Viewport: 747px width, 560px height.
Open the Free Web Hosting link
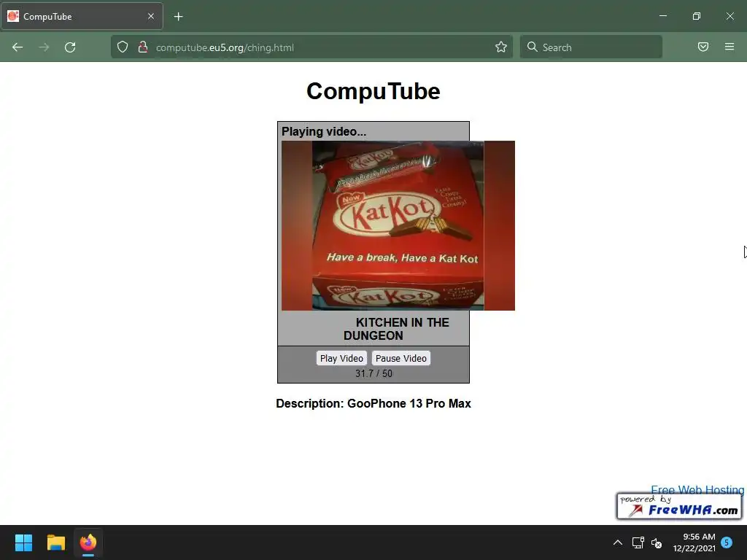point(697,489)
